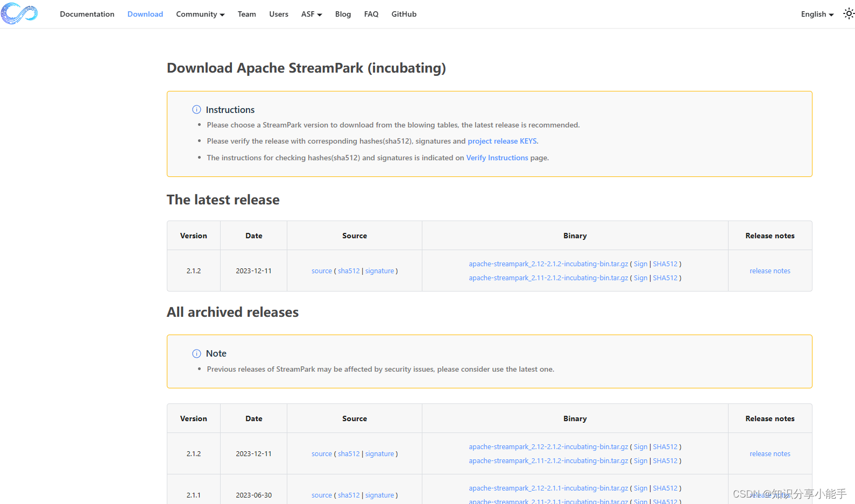Open the FAQ nav item
Viewport: 855px width, 504px height.
[x=371, y=14]
